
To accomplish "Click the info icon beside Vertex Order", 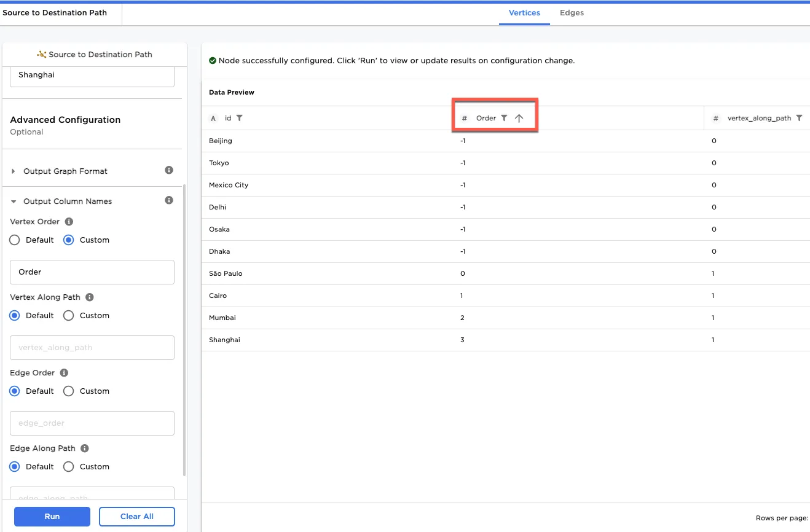I will click(x=68, y=221).
